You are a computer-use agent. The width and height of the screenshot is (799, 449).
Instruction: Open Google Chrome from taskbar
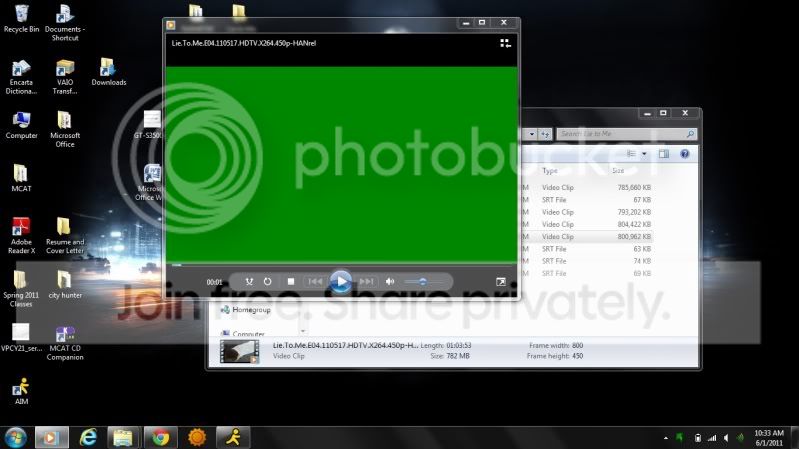coord(161,437)
